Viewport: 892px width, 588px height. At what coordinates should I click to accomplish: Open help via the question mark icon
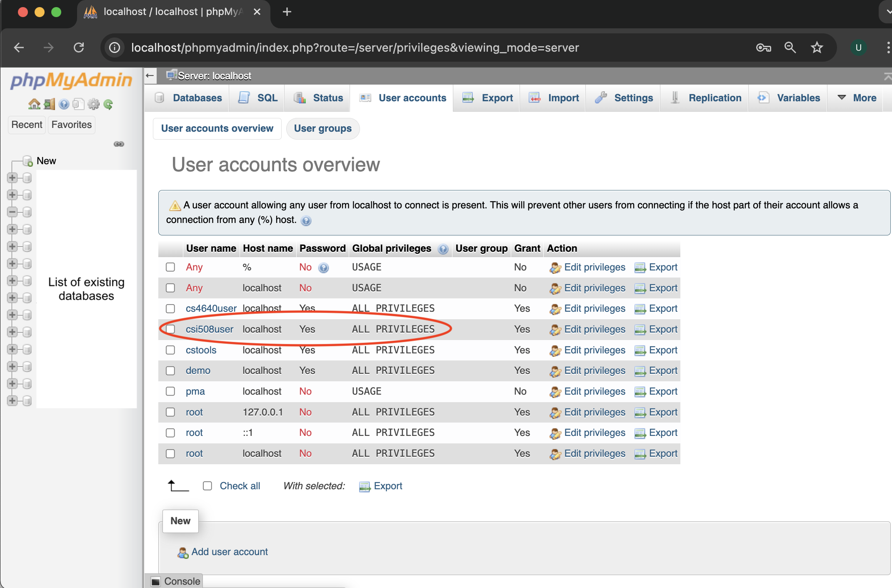point(63,104)
